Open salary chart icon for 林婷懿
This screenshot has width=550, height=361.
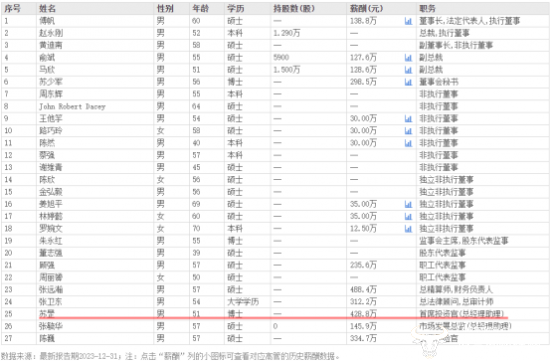click(408, 216)
